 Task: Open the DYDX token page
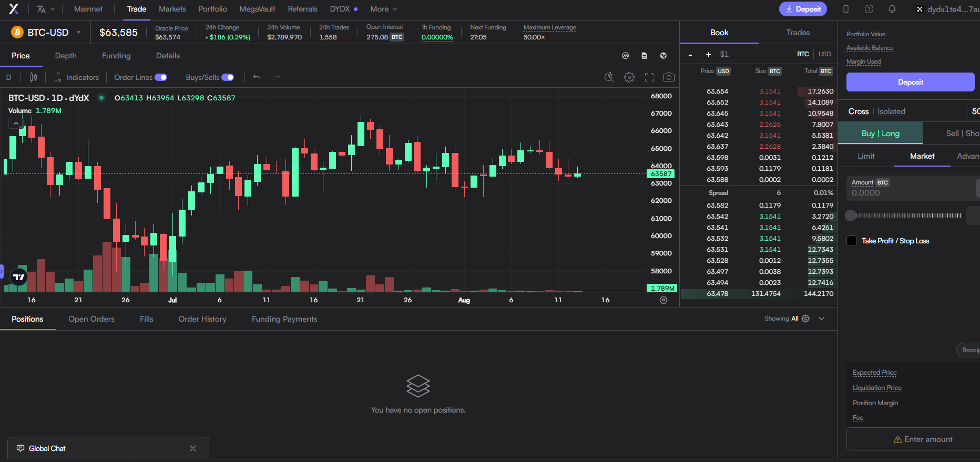344,9
